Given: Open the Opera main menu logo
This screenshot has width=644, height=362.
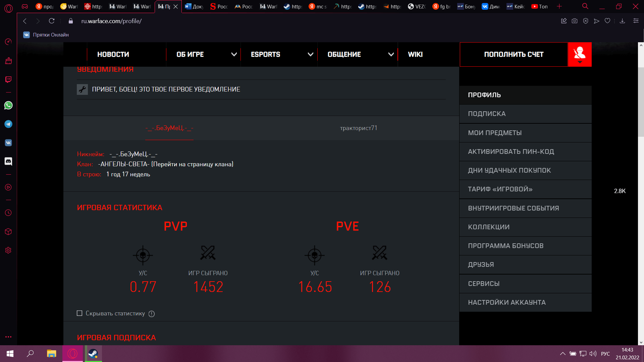Looking at the screenshot, I should point(8,8).
